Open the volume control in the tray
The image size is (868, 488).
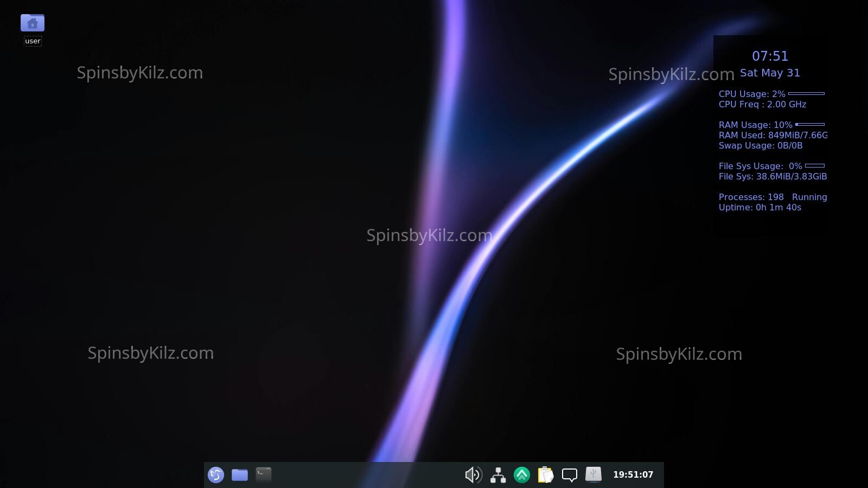coord(474,475)
